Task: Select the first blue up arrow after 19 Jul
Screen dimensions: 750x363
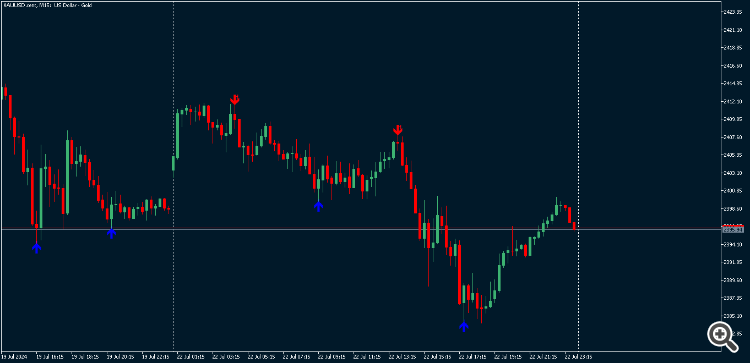Action: [x=36, y=248]
